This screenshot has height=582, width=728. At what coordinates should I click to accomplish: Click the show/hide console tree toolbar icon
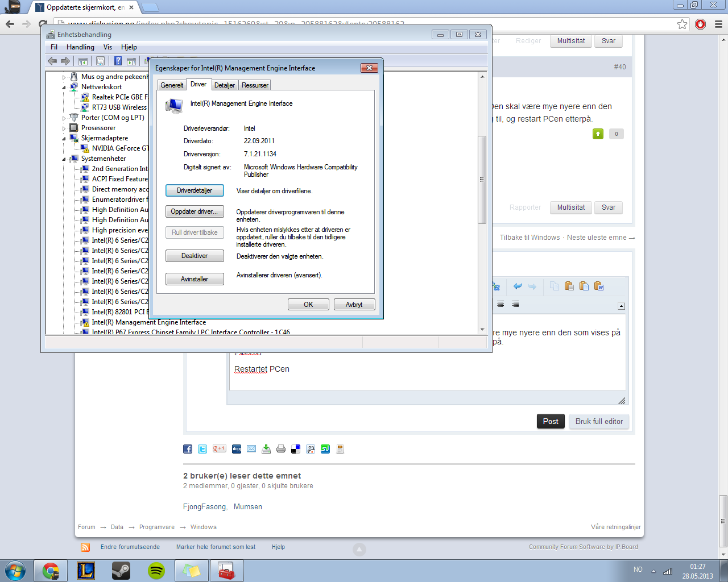point(83,61)
